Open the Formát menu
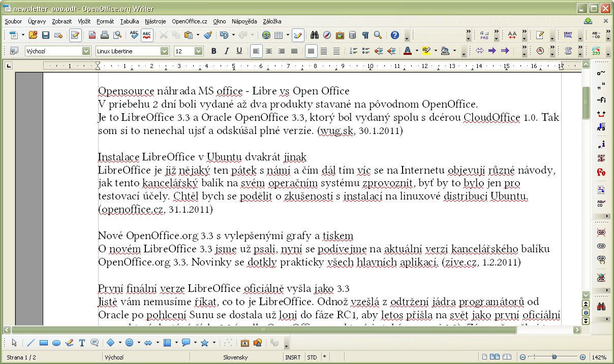The image size is (614, 364). pyautogui.click(x=105, y=21)
